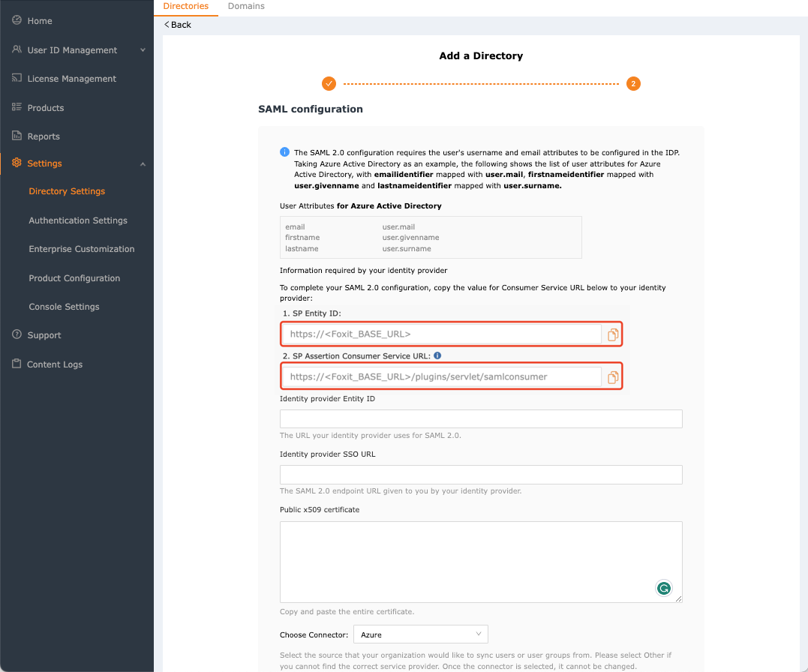Expand the User ID Management section

(x=142, y=49)
